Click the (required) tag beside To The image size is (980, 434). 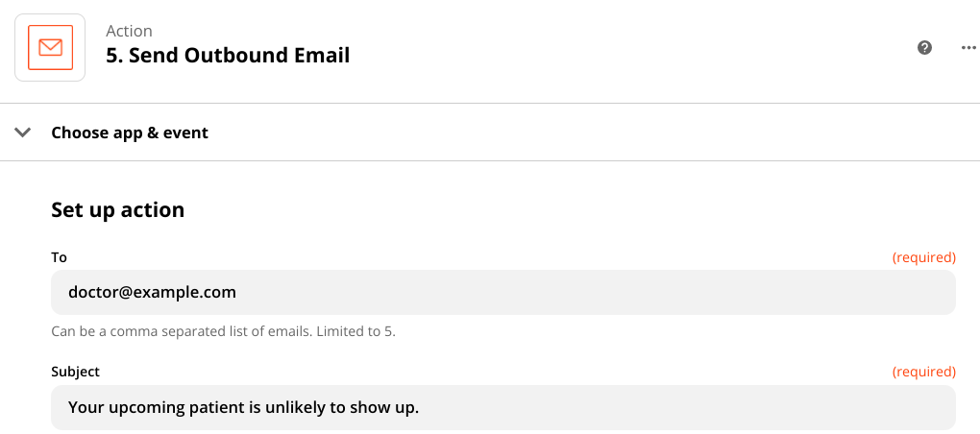pos(923,257)
